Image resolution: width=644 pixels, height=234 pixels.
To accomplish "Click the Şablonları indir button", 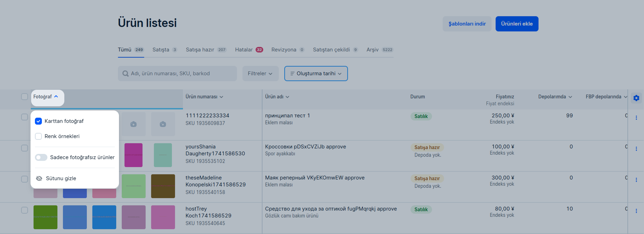I will (x=467, y=24).
